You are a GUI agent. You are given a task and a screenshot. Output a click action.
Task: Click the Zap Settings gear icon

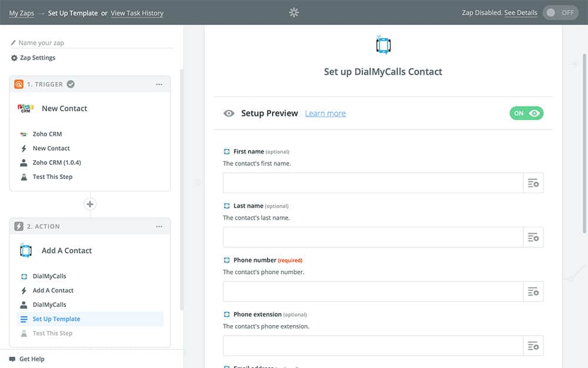(14, 58)
